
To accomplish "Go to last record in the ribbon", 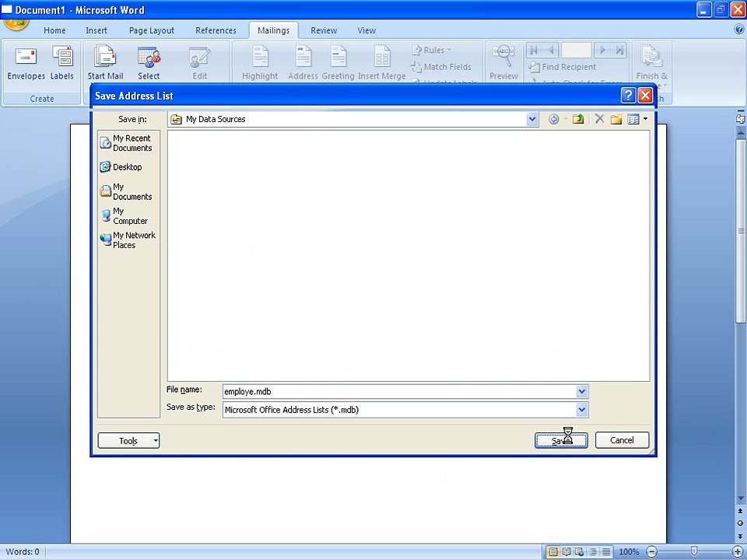I will click(x=619, y=50).
